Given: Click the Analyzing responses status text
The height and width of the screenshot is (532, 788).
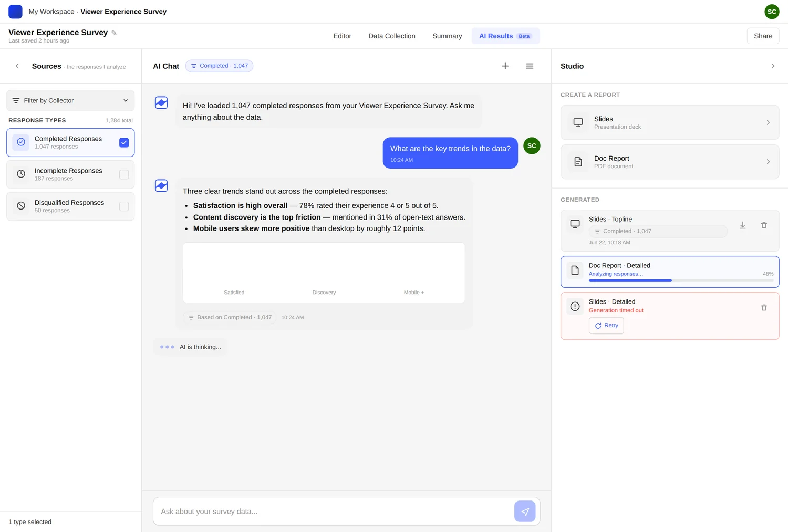Looking at the screenshot, I should pos(616,274).
